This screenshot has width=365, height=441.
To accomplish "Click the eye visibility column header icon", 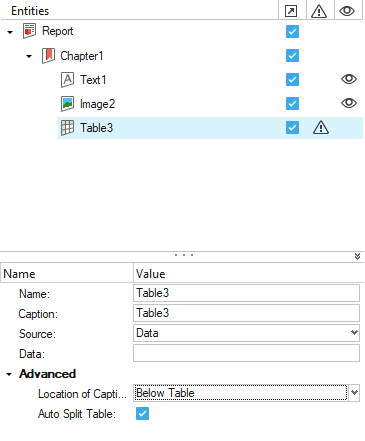I will coord(347,11).
